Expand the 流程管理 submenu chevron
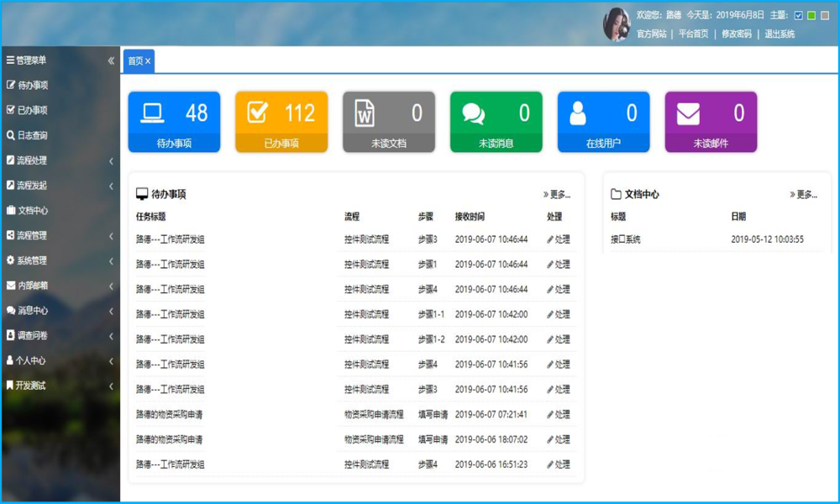 (x=111, y=236)
